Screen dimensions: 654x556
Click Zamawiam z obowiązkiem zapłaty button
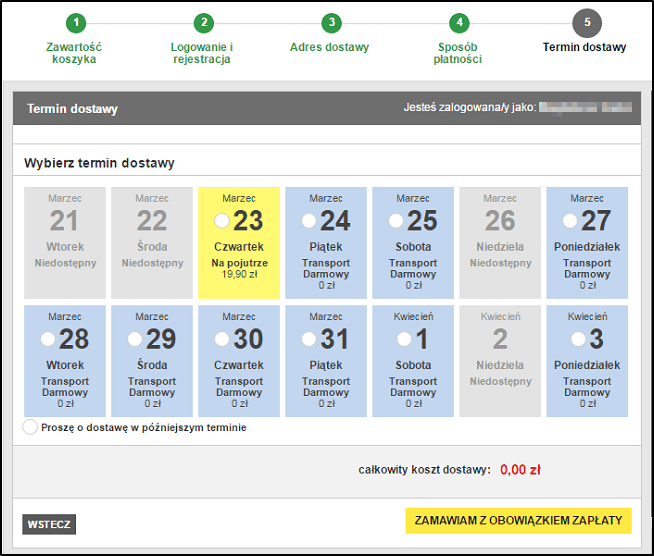pyautogui.click(x=518, y=520)
